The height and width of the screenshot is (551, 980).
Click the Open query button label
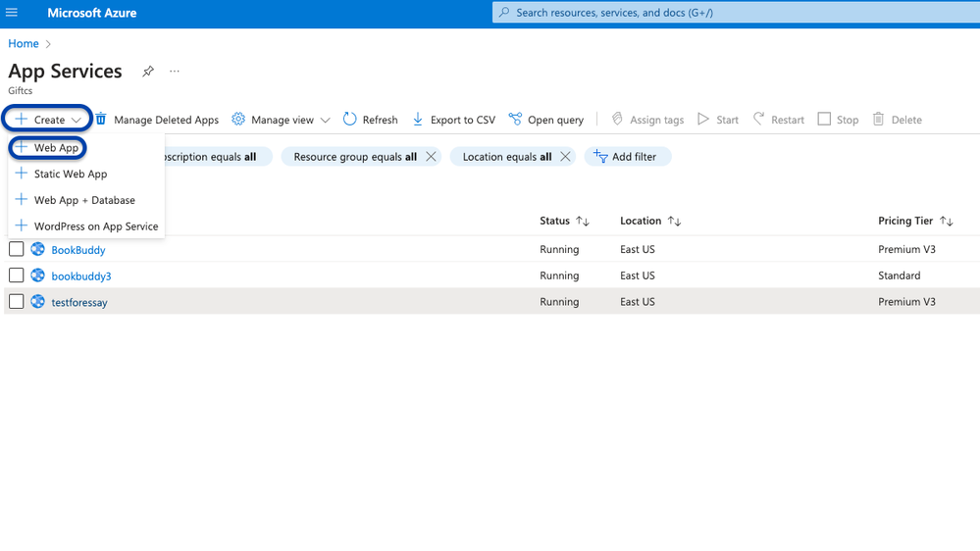click(x=555, y=120)
